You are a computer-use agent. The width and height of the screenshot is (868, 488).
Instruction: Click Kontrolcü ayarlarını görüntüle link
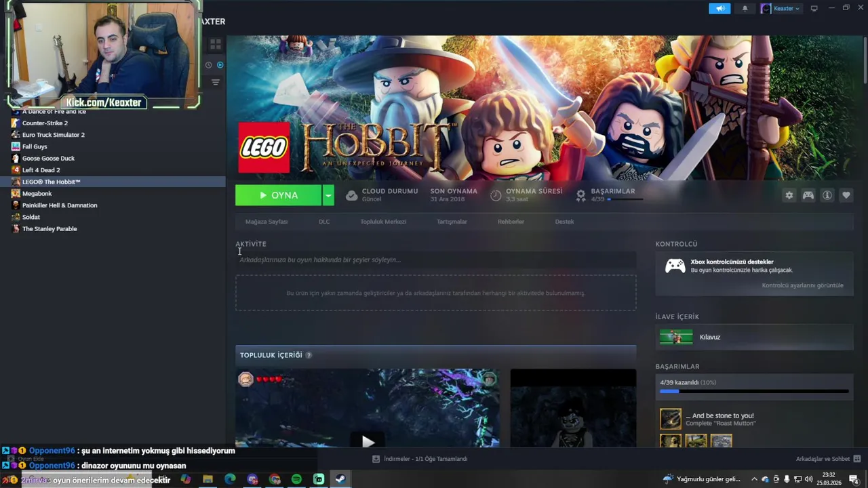click(802, 285)
